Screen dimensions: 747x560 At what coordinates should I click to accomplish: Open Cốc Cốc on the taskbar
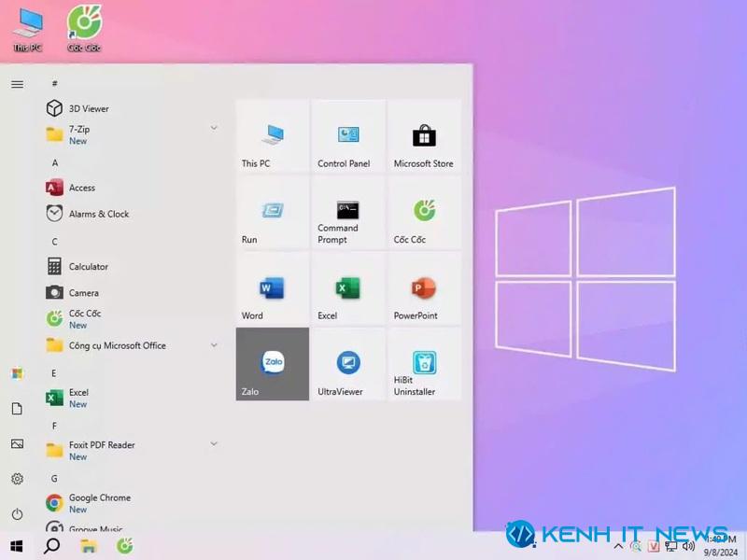[x=125, y=546]
